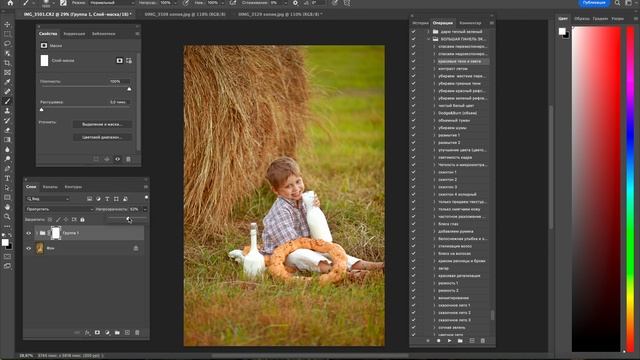
Task: Click the hue spectrum strip
Action: [x=630, y=188]
